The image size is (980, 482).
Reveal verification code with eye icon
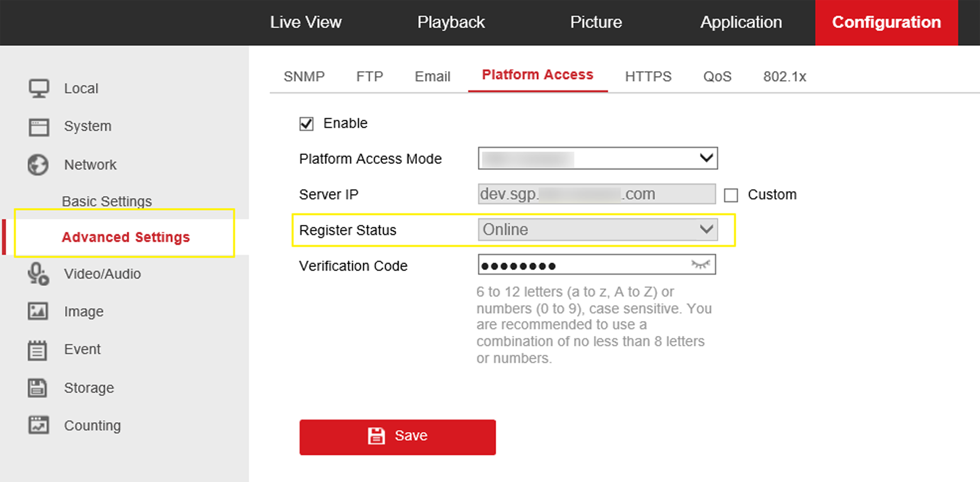coord(700,265)
